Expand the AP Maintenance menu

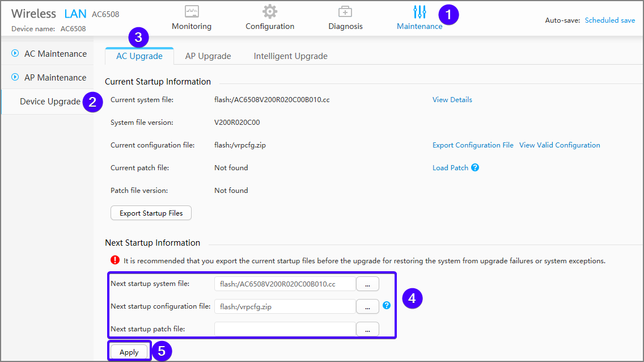tap(49, 78)
